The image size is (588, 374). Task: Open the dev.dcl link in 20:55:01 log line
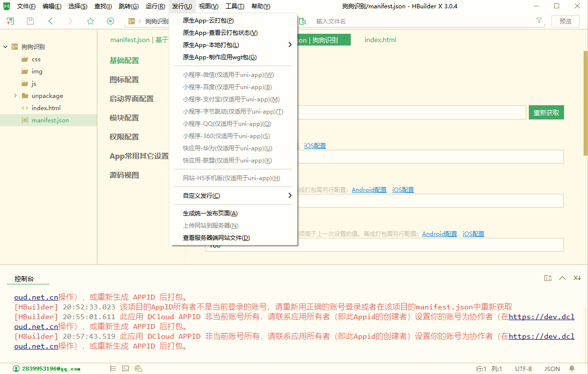[542, 317]
